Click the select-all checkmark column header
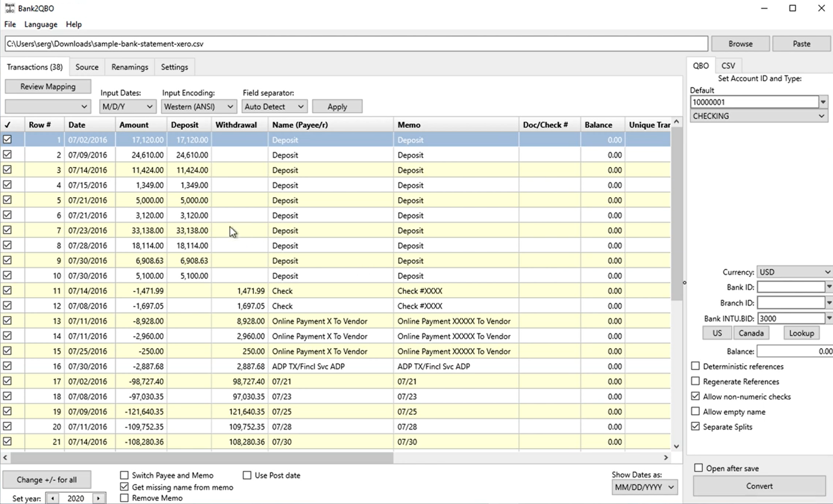Screen dimensions: 833x504 pos(7,125)
